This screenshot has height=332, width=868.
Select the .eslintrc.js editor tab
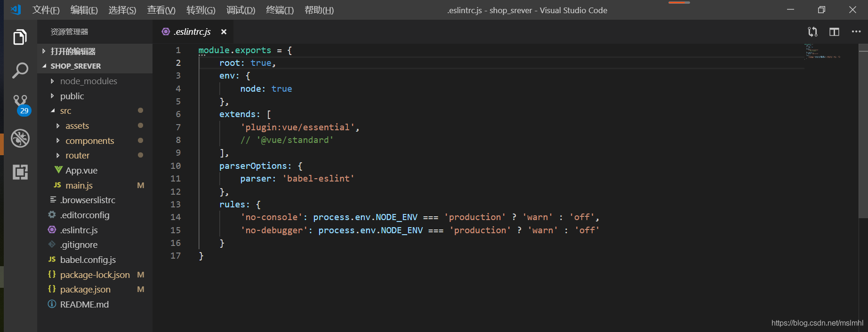coord(193,32)
